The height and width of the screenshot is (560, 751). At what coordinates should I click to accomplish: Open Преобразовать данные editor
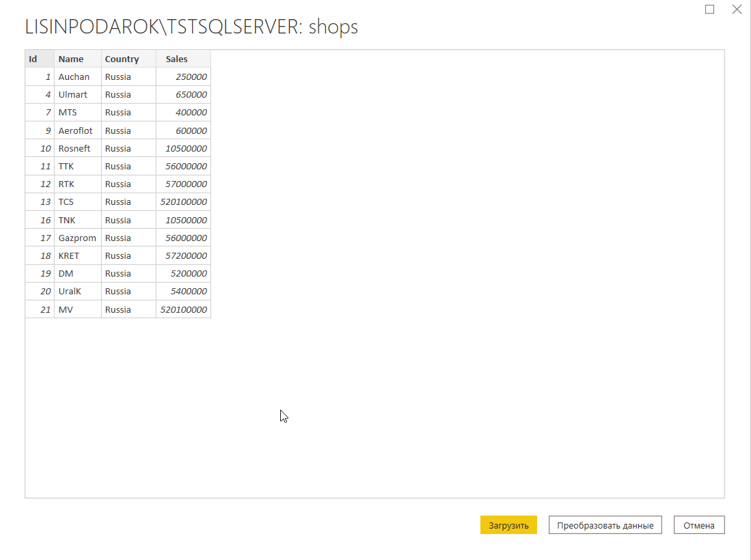click(605, 525)
